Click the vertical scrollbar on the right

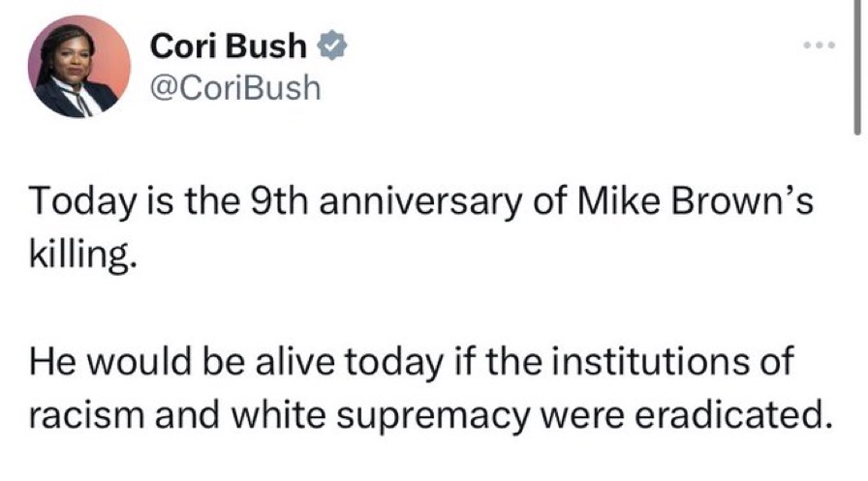point(857,77)
